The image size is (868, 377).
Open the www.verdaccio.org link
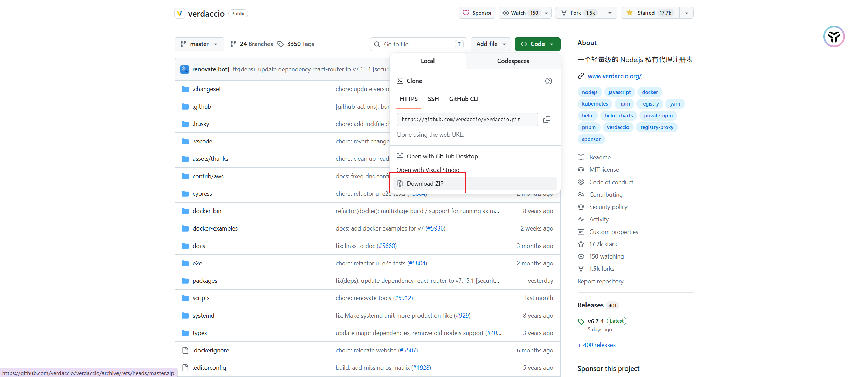[615, 76]
